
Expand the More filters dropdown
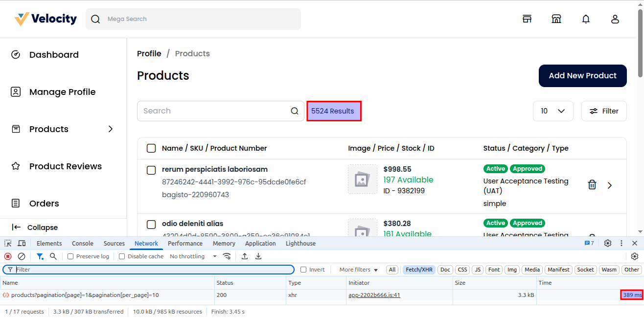[358, 270]
